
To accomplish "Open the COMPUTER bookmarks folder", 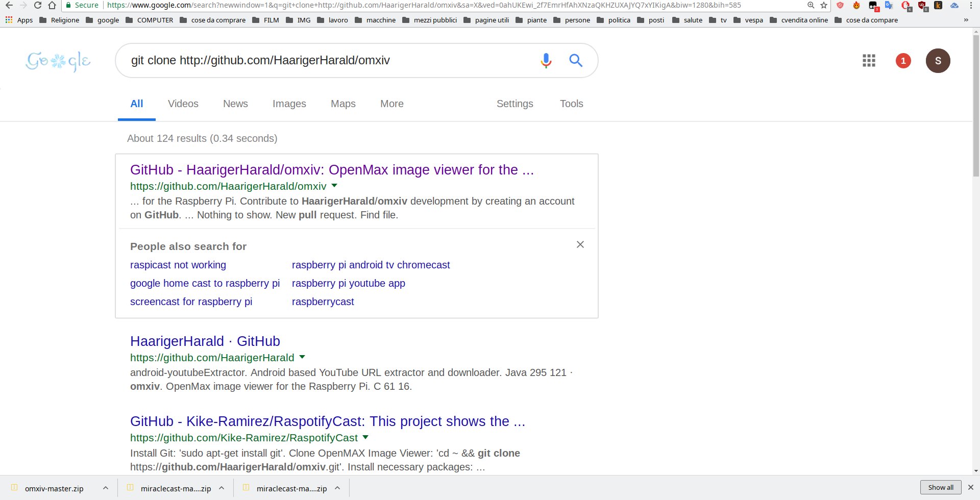I will pyautogui.click(x=149, y=20).
